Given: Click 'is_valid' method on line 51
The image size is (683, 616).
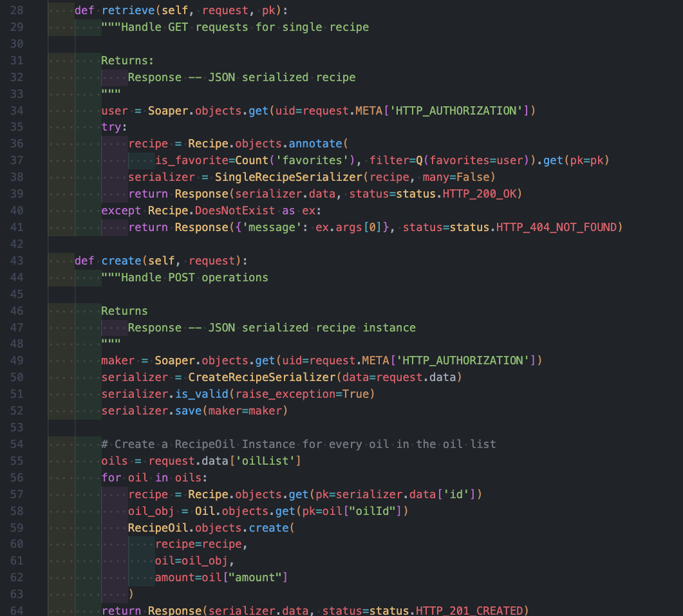Looking at the screenshot, I should (201, 394).
